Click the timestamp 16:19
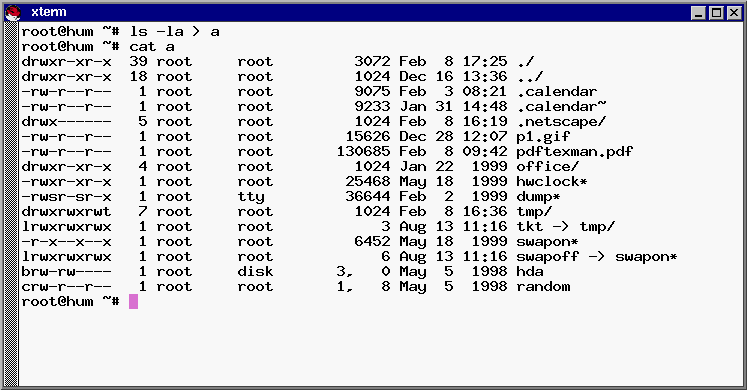747x390 pixels. click(x=485, y=122)
